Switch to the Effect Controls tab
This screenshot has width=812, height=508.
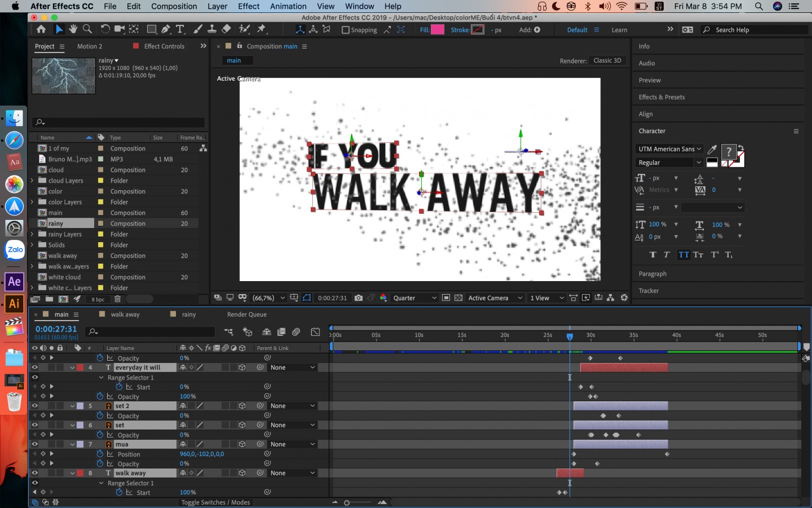[164, 47]
